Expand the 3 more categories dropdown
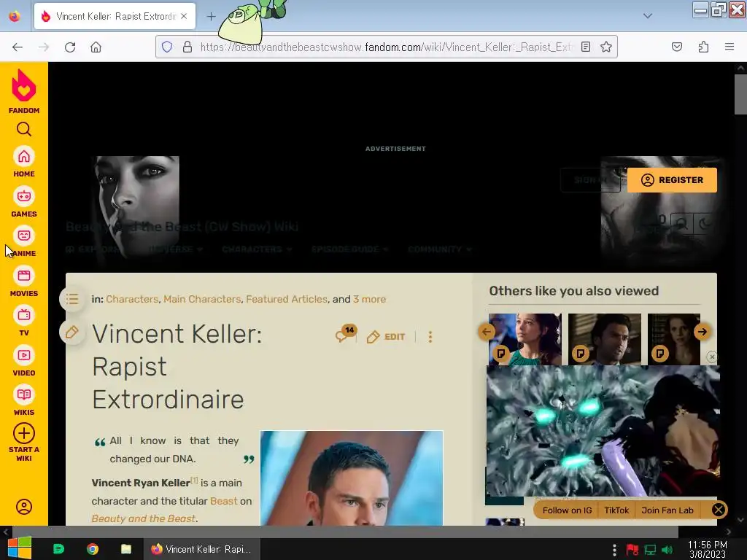Viewport: 747px width, 560px height. coord(369,299)
